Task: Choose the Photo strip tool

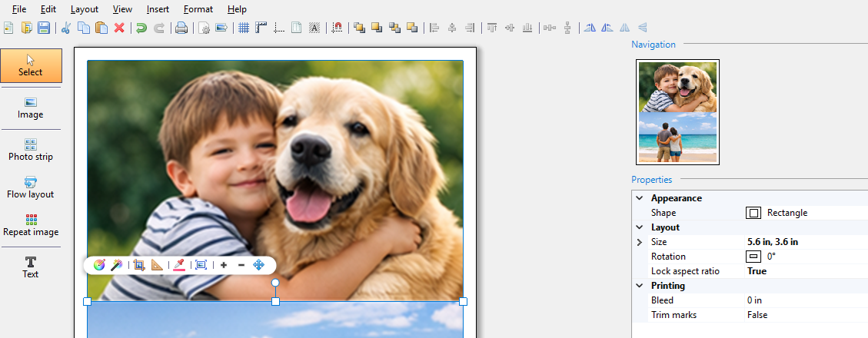Action: (x=31, y=151)
